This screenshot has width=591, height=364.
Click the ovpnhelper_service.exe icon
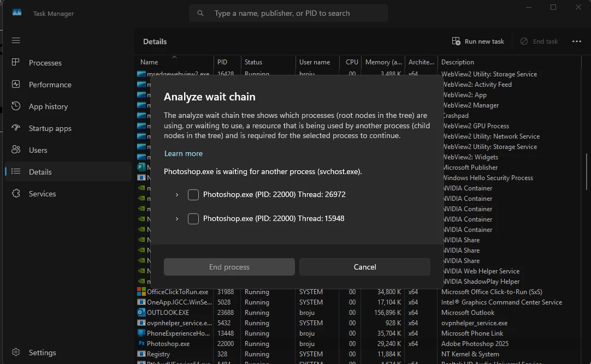click(x=141, y=323)
